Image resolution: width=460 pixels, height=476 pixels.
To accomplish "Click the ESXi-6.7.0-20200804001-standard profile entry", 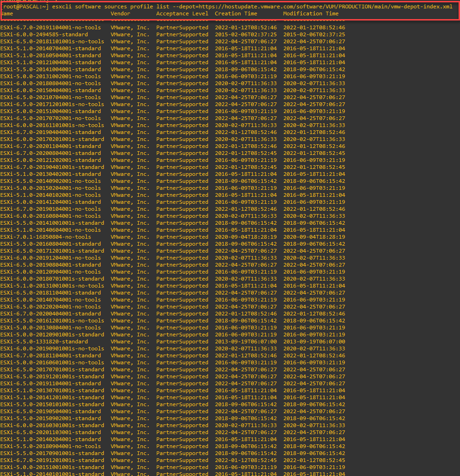I will [50, 153].
